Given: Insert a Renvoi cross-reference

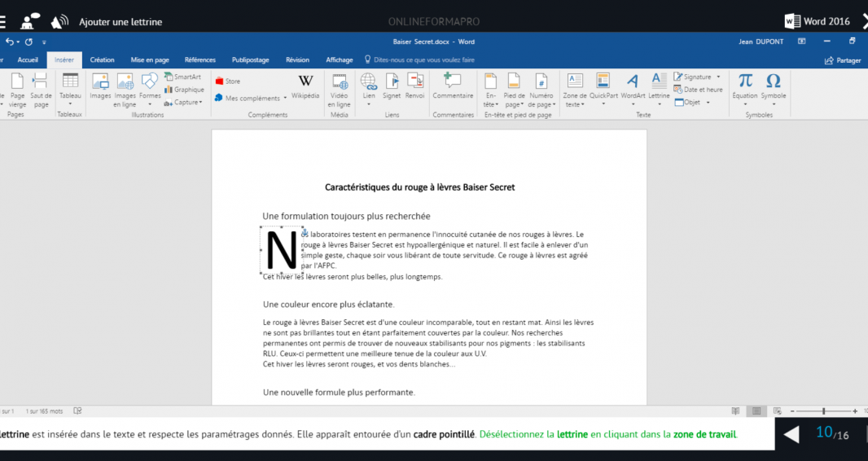Looking at the screenshot, I should pyautogui.click(x=414, y=86).
